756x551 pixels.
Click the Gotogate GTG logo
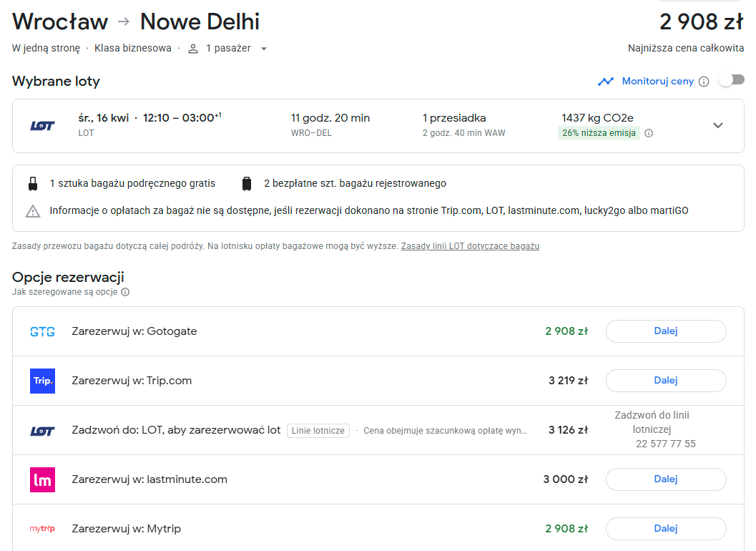(x=42, y=331)
